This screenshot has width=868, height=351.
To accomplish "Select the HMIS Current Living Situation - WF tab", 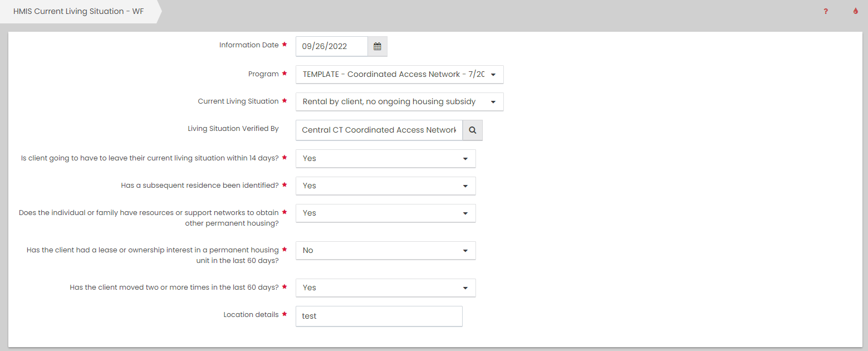I will pos(79,11).
